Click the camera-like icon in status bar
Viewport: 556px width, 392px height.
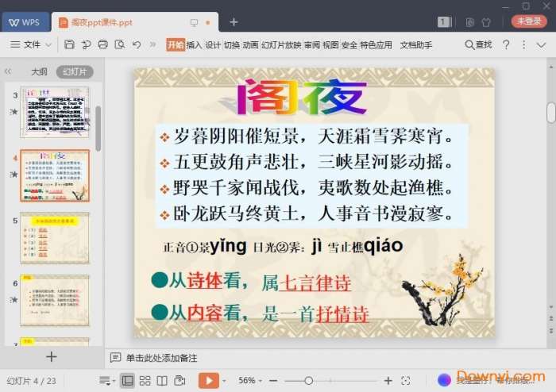coord(180,381)
